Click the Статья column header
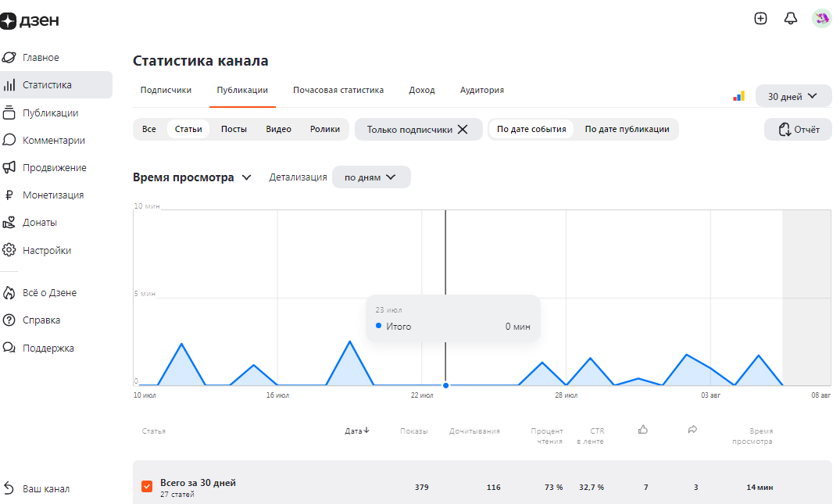 tap(154, 431)
